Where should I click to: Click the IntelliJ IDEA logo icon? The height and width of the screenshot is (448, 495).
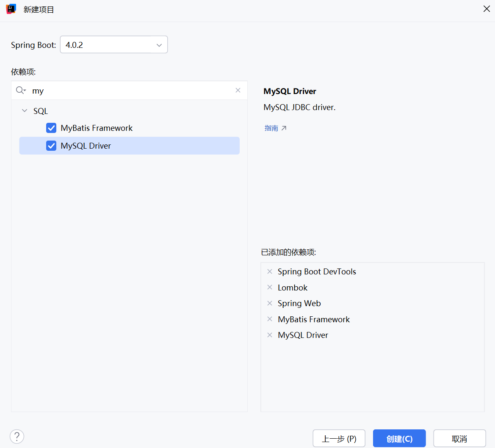11,9
